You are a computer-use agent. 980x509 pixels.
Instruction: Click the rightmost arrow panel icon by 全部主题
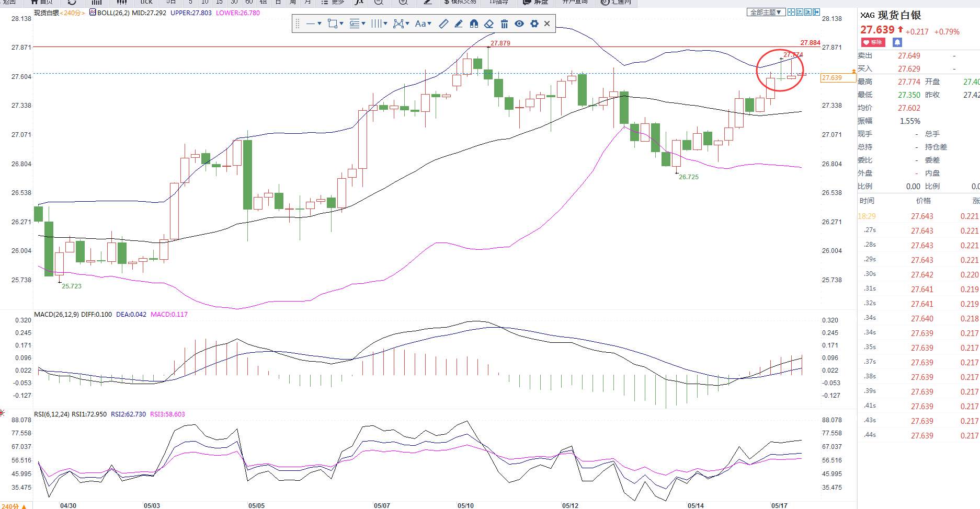tap(816, 12)
